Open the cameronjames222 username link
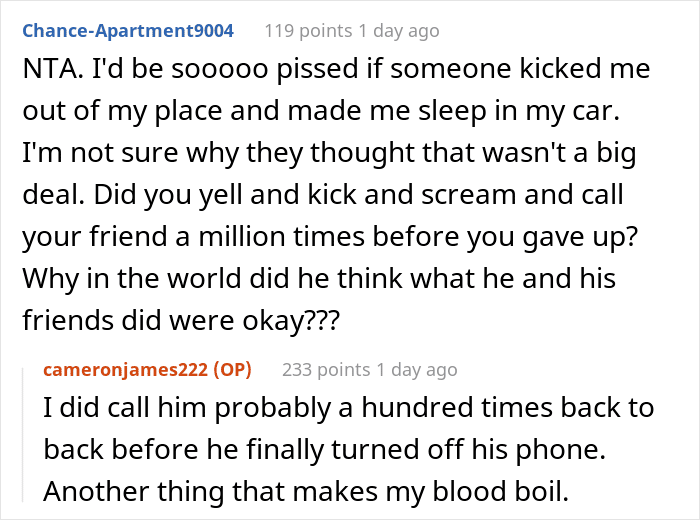Image resolution: width=700 pixels, height=520 pixels. coord(125,370)
